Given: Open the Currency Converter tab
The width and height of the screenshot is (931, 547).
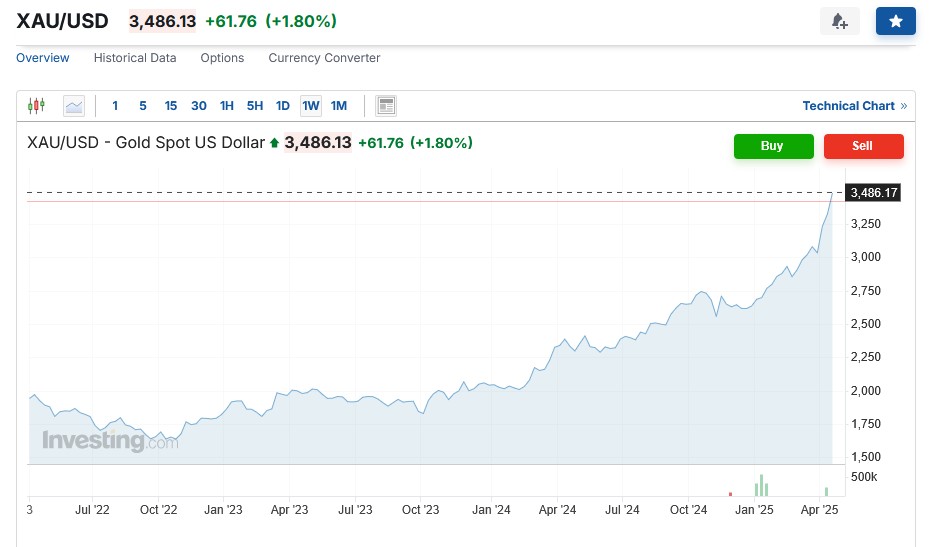Looking at the screenshot, I should coord(324,58).
